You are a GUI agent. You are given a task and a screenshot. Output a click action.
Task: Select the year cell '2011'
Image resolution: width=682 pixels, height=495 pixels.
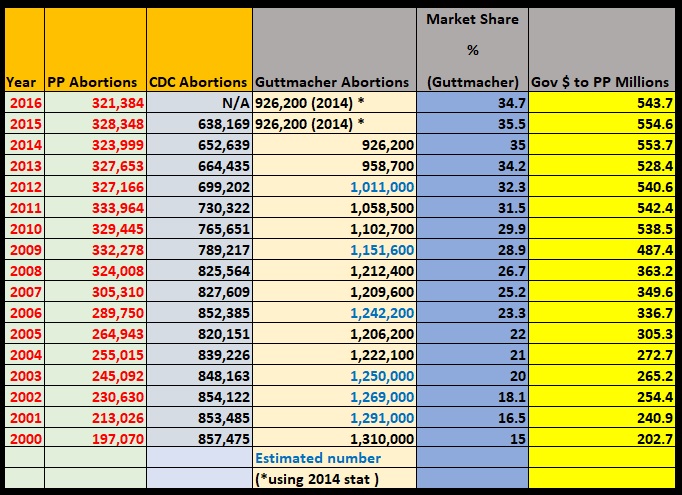click(x=26, y=208)
